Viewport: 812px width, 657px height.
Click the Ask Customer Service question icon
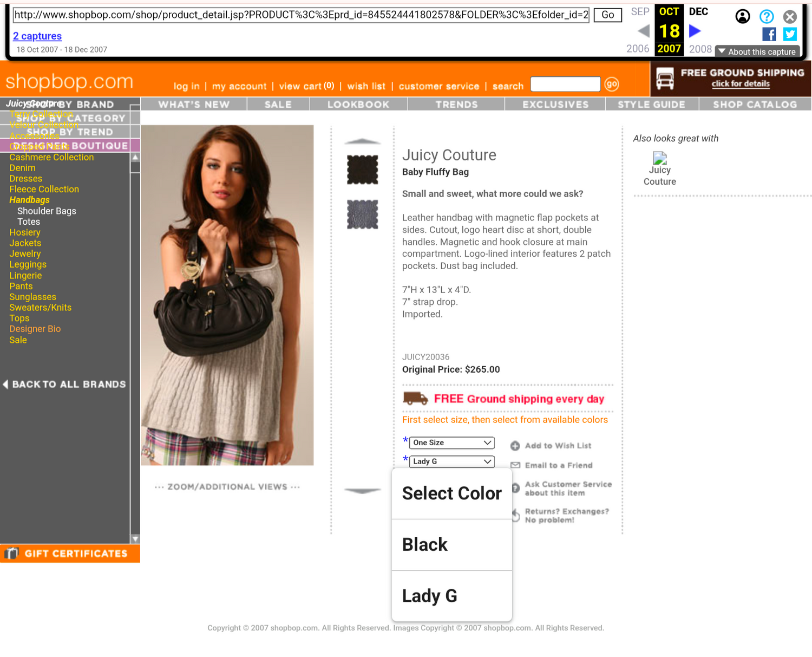[x=516, y=488]
